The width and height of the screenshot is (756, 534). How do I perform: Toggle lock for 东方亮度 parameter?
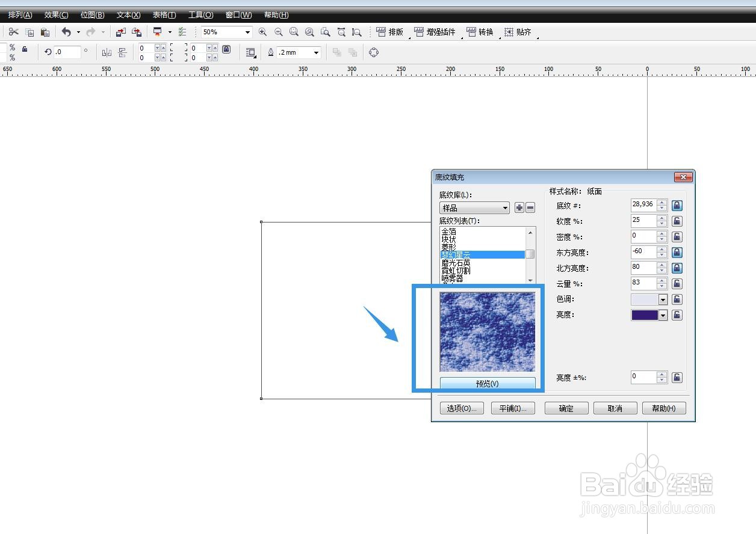pos(677,253)
